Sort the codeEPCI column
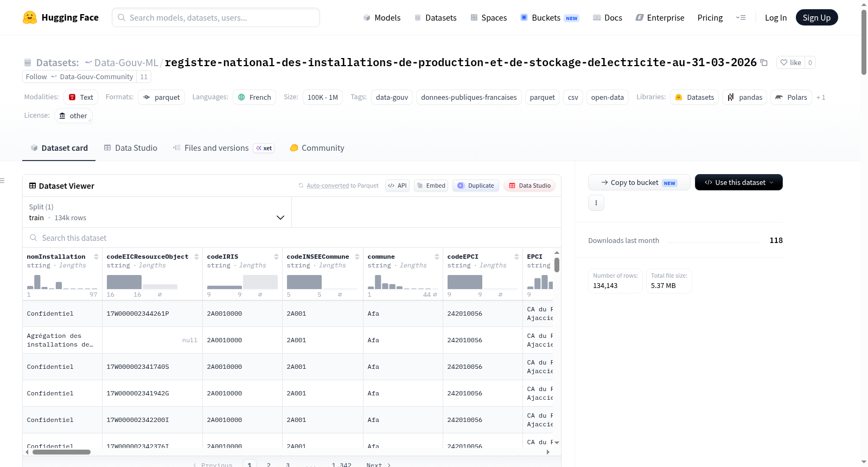The image size is (868, 467). (x=516, y=257)
